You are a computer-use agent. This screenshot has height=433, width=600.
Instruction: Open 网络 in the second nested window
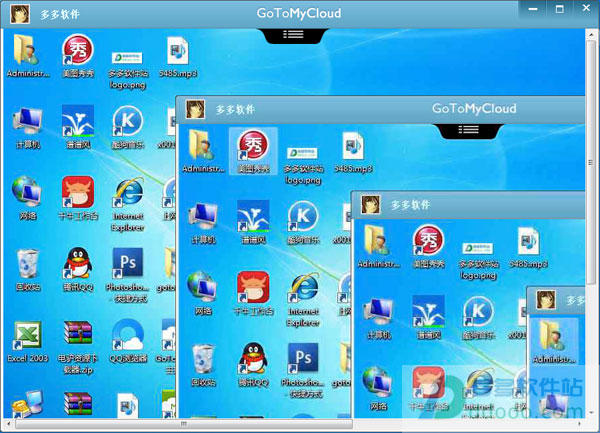pyautogui.click(x=203, y=294)
